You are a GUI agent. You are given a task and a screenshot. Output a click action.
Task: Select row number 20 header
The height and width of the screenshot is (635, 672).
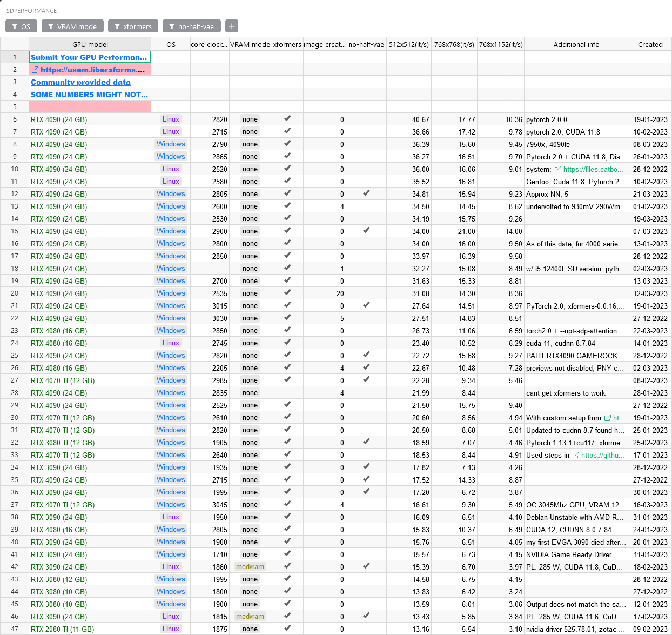coord(15,293)
